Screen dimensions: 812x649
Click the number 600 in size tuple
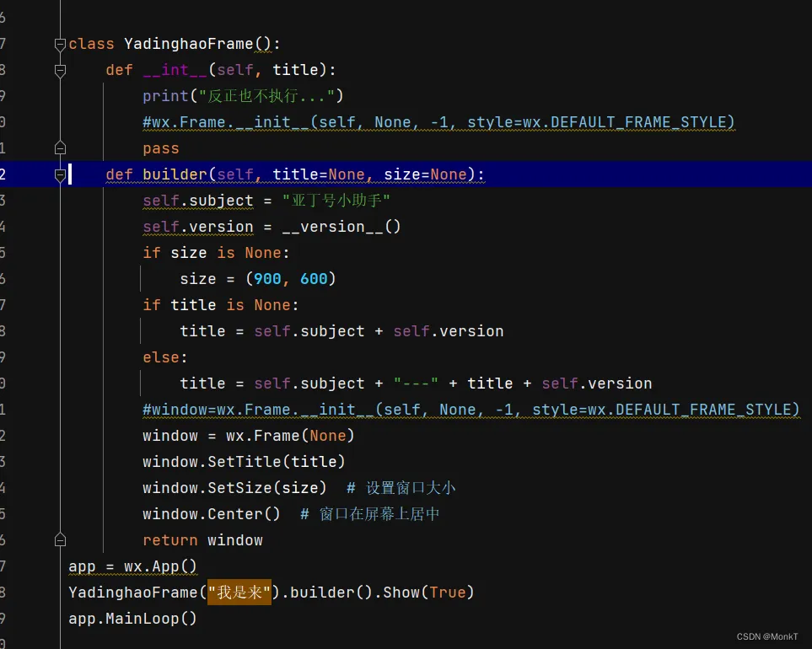pos(314,279)
